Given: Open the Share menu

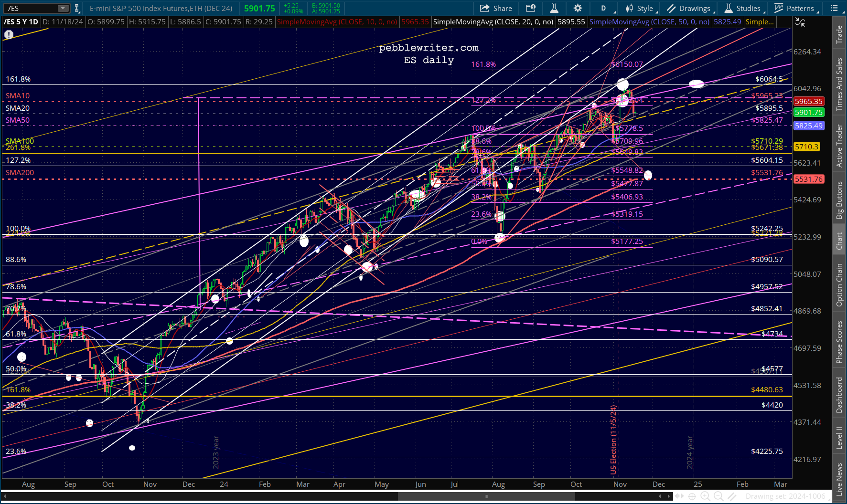Looking at the screenshot, I should click(496, 8).
